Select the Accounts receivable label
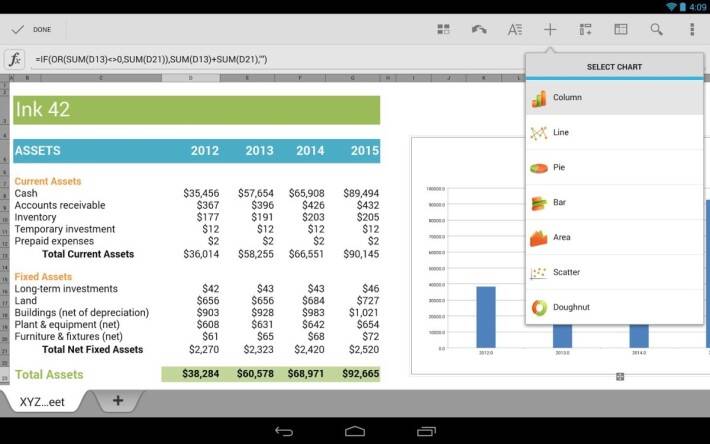 [60, 205]
